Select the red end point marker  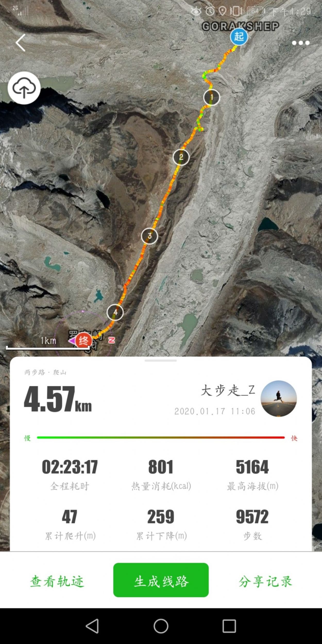83,340
